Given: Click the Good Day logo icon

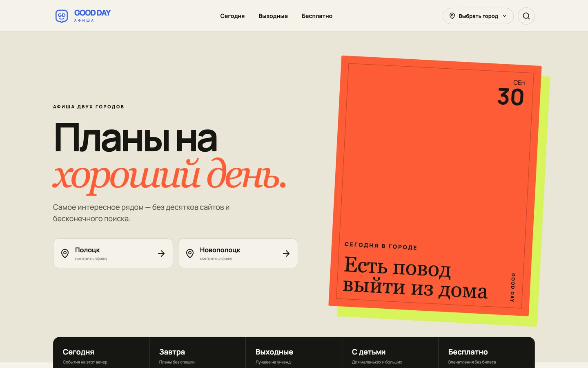Looking at the screenshot, I should [62, 16].
